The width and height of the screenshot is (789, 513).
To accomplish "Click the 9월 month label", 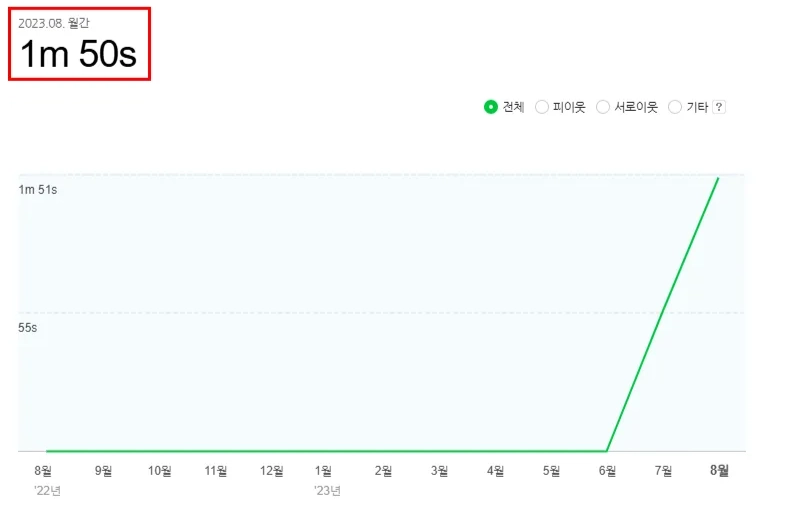I will [103, 471].
